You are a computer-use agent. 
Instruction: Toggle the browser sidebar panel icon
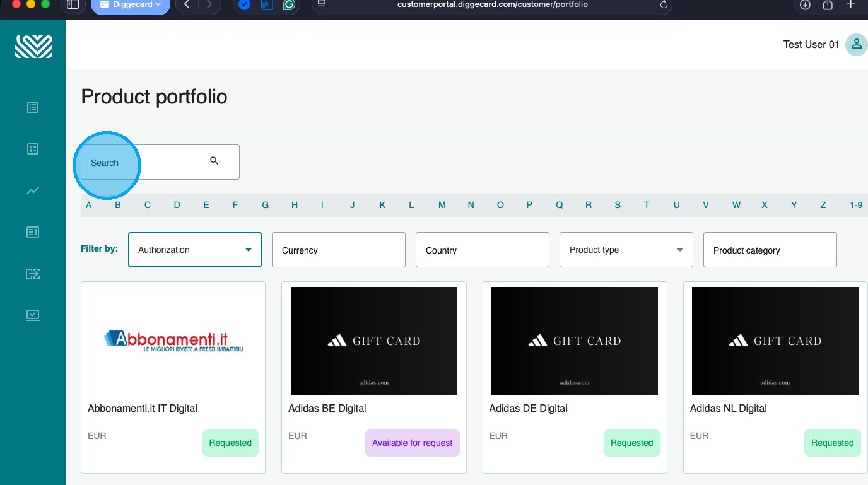[x=73, y=4]
